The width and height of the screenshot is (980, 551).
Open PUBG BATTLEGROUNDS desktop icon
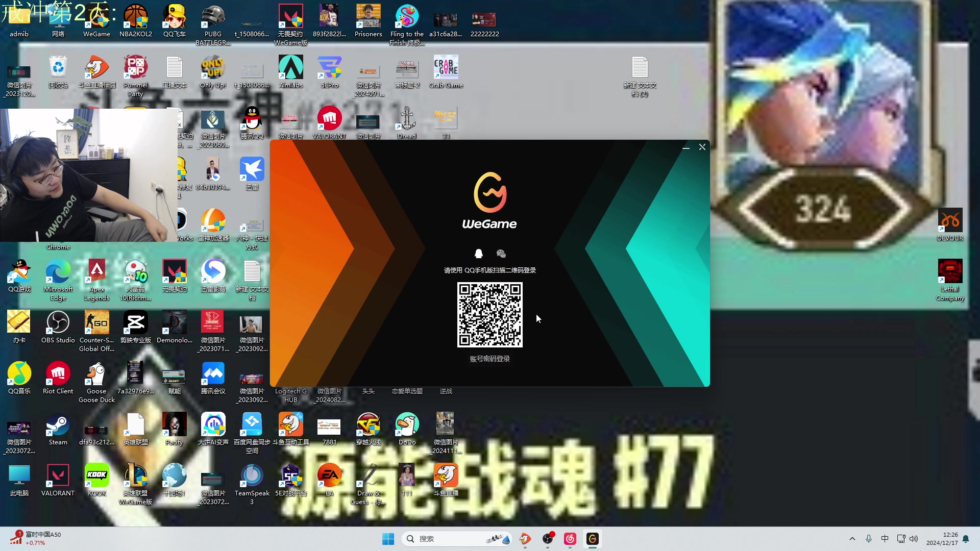(213, 24)
